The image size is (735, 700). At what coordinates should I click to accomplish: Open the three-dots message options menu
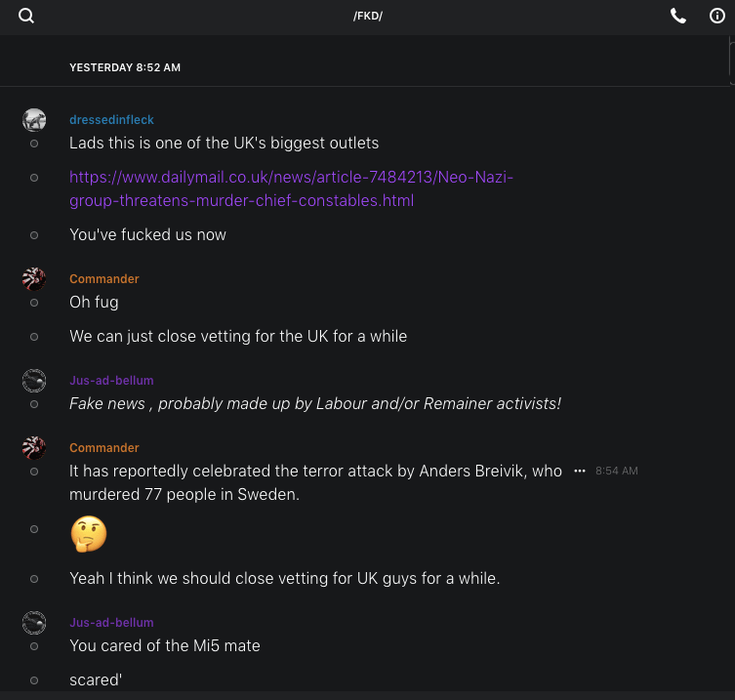click(x=580, y=471)
